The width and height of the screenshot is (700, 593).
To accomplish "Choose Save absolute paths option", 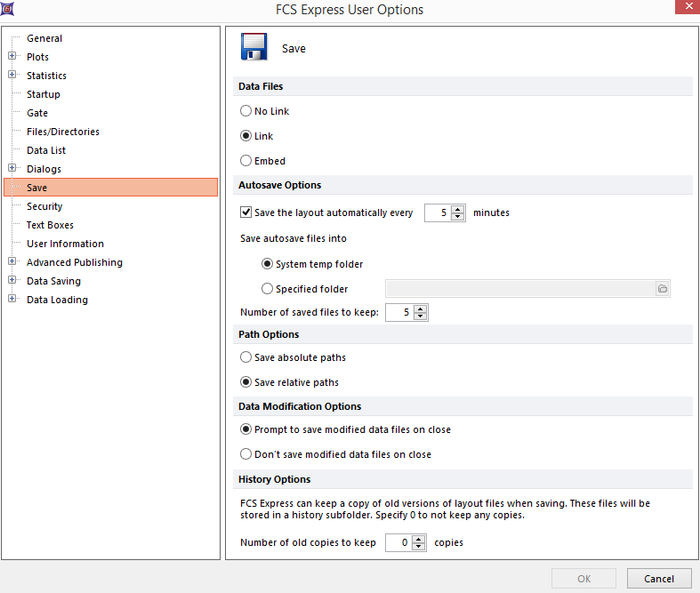I will tap(246, 357).
